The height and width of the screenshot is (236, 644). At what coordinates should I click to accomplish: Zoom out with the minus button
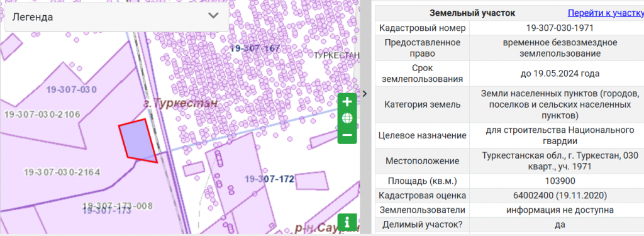point(347,135)
